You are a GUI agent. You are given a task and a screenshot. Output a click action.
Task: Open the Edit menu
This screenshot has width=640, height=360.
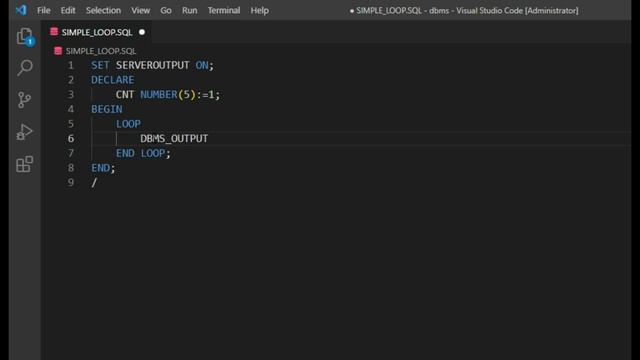pyautogui.click(x=68, y=10)
